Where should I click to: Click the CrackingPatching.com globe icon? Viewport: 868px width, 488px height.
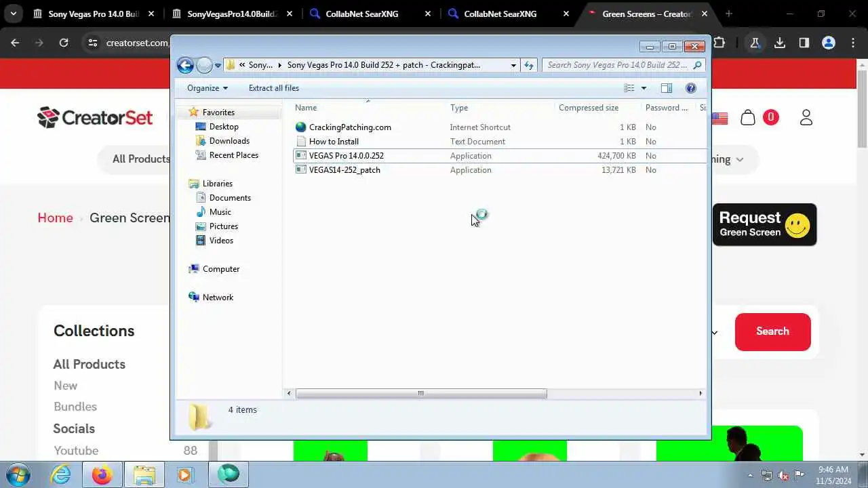pyautogui.click(x=301, y=127)
